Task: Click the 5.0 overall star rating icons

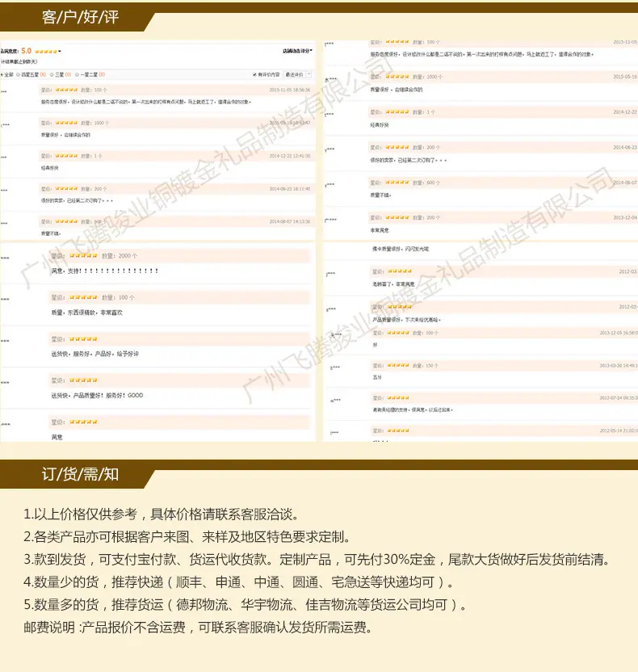Action: (x=46, y=52)
